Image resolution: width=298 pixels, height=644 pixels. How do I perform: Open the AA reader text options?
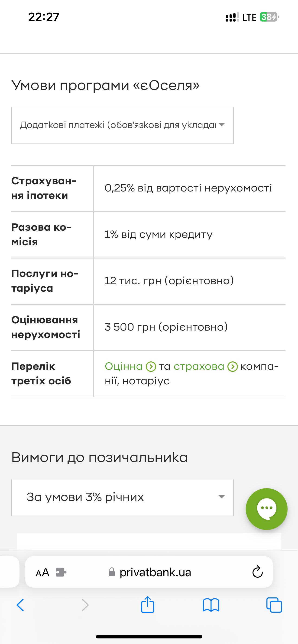[42, 572]
